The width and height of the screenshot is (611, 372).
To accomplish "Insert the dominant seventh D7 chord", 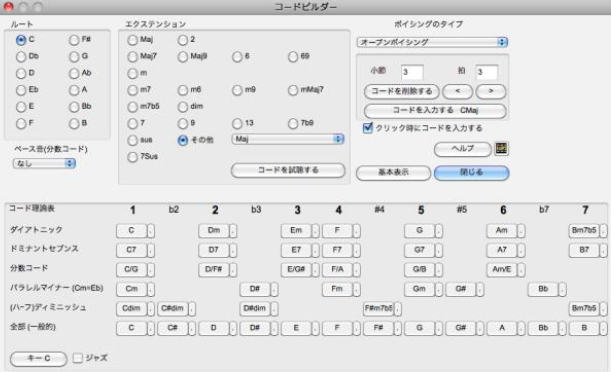I will [x=214, y=250].
